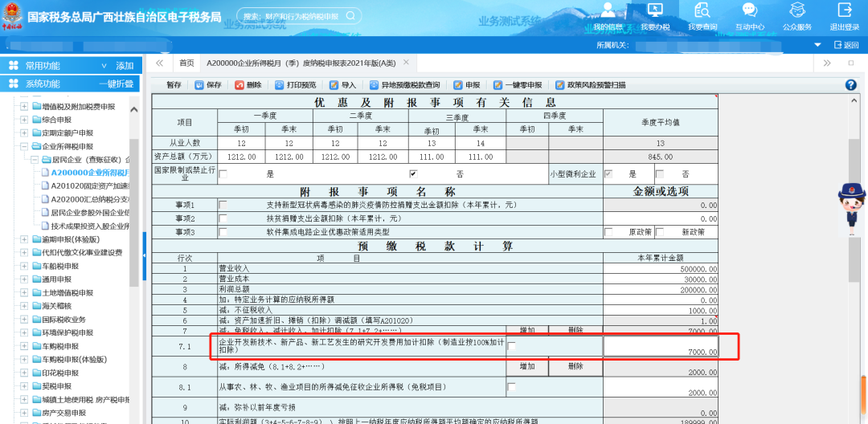The height and width of the screenshot is (424, 868).
Task: Click row 7 增加 button
Action: click(x=527, y=330)
